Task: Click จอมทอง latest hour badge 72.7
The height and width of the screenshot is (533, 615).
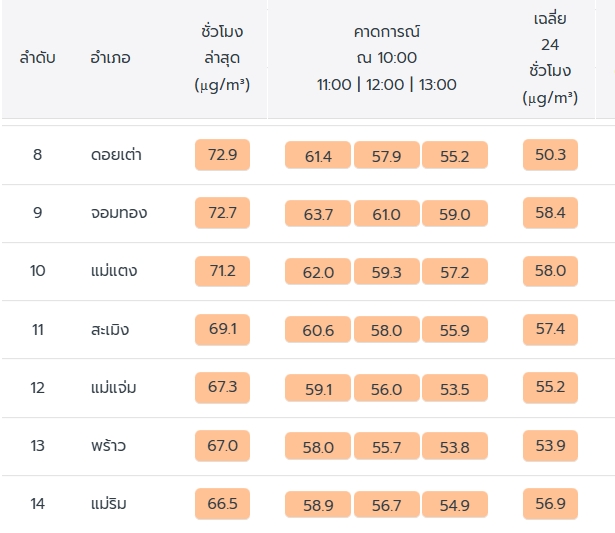Action: [x=222, y=213]
